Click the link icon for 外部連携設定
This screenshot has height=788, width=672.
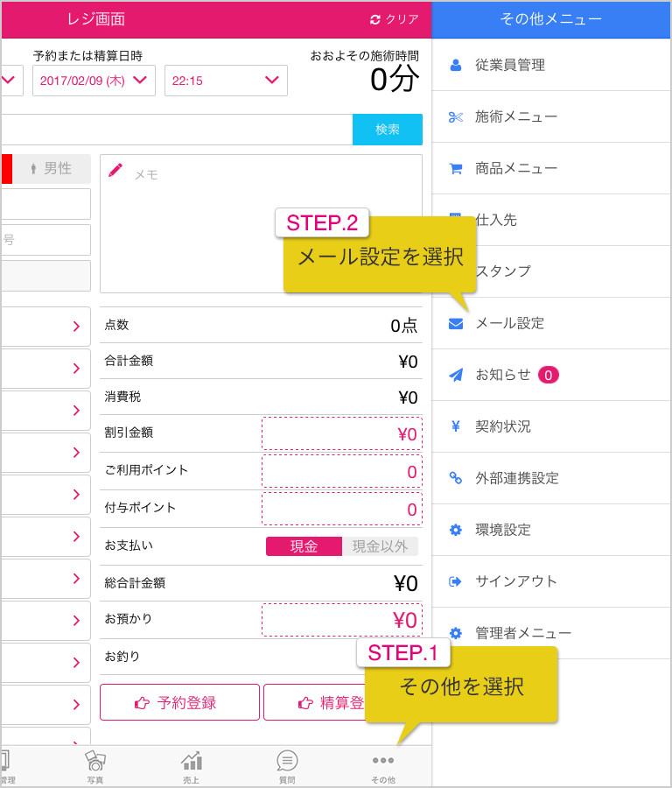pyautogui.click(x=456, y=478)
